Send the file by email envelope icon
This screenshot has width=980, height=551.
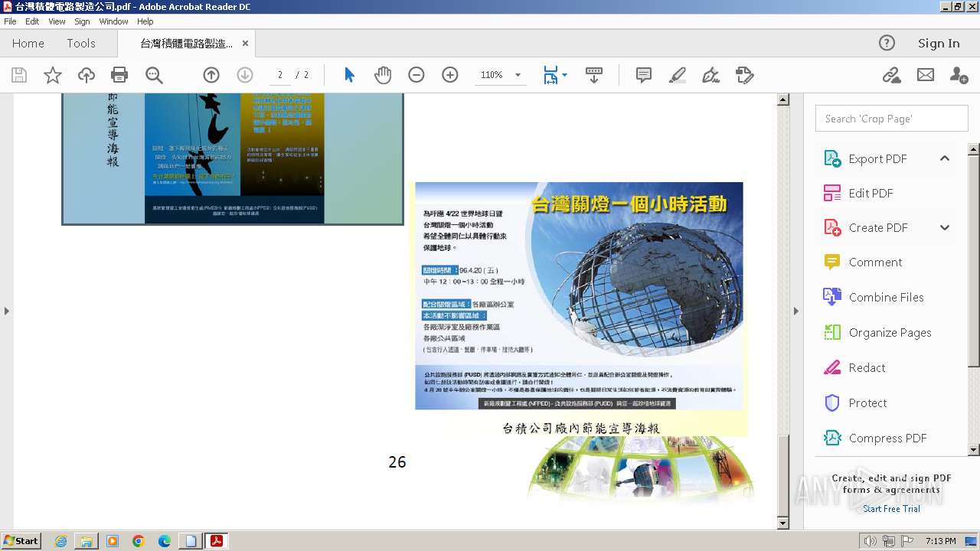926,75
